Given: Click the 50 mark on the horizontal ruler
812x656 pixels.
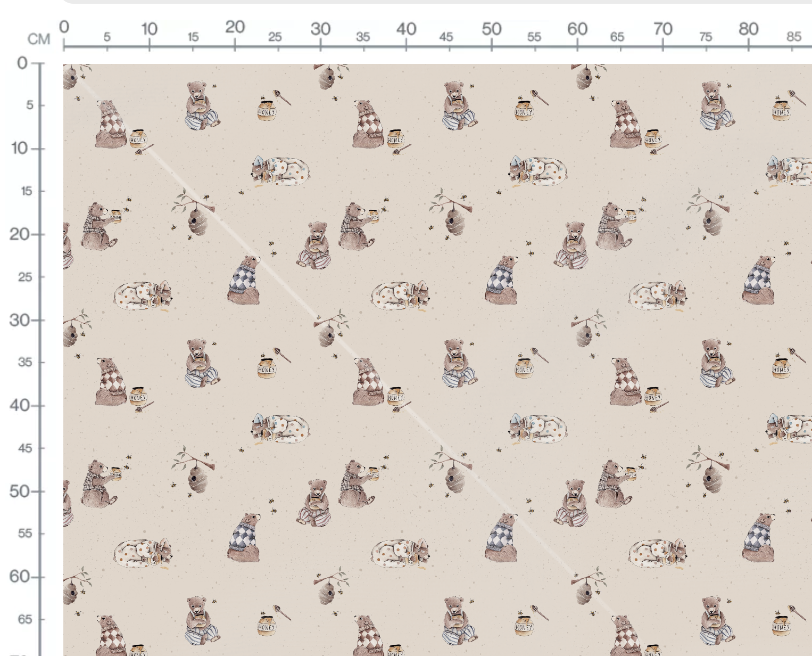Looking at the screenshot, I should pyautogui.click(x=492, y=29).
